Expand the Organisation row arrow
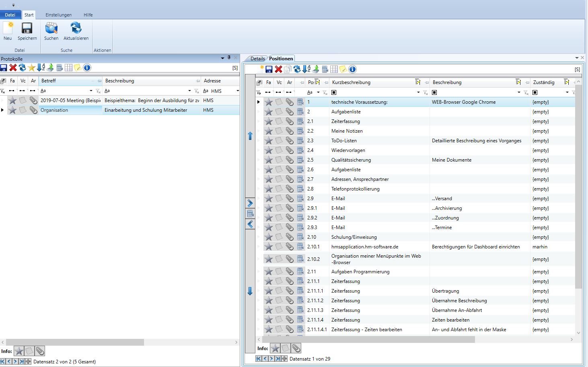588x367 pixels. pos(3,110)
